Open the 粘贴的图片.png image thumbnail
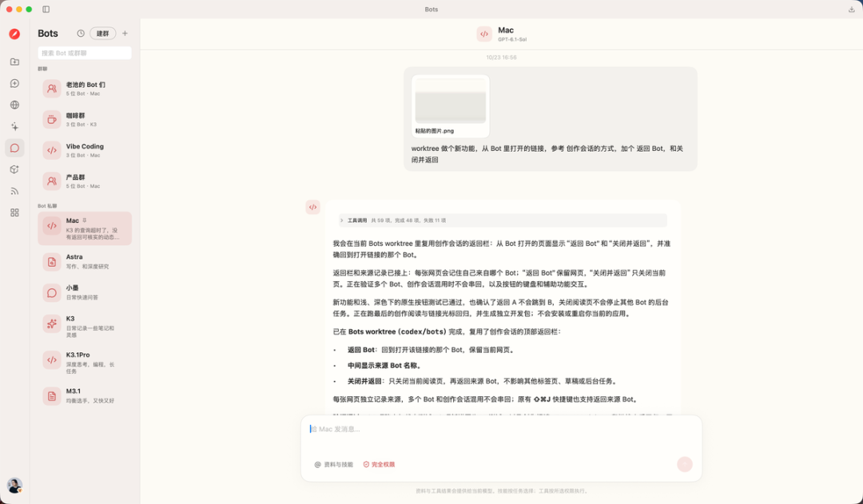The width and height of the screenshot is (863, 504). [x=451, y=106]
